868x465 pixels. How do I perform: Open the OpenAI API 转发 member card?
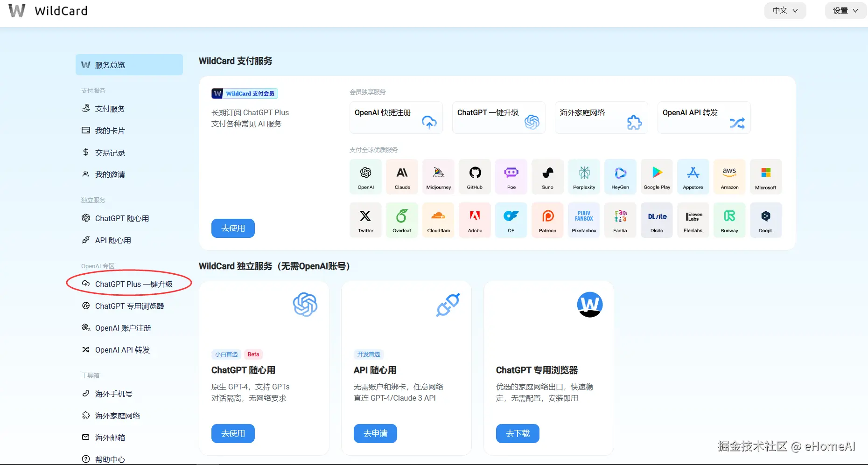704,118
